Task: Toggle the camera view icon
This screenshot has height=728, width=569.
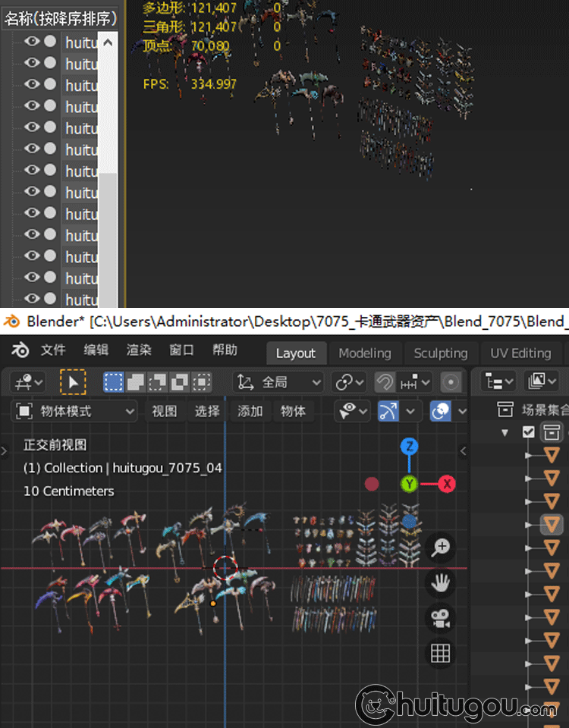Action: [441, 617]
